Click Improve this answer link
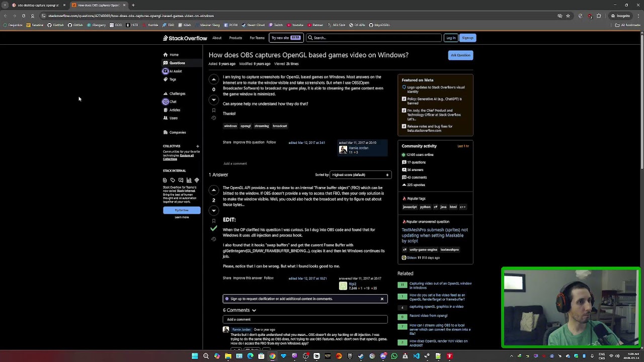 tap(248, 278)
